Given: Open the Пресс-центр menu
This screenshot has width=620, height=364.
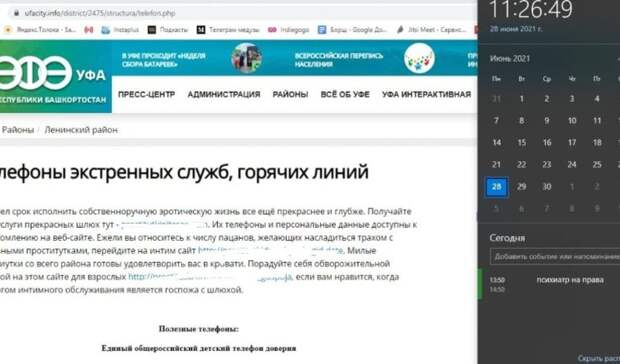Looking at the screenshot, I should point(146,94).
